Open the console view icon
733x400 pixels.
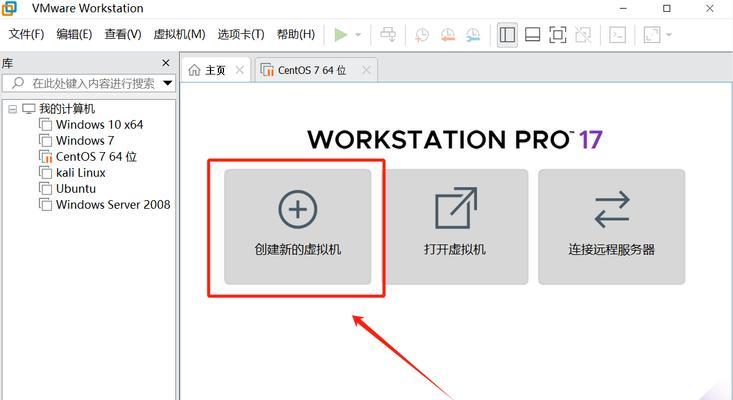click(618, 35)
